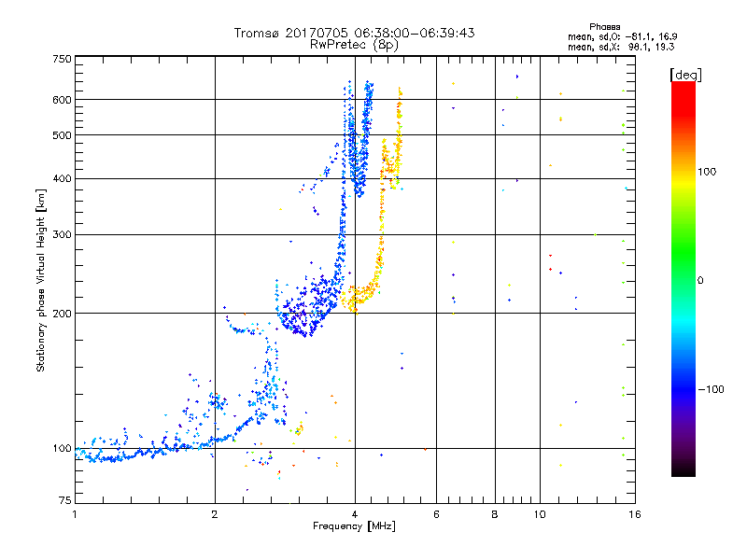Click the x-axis tick label '10'
Image resolution: width=747 pixels, height=560 pixels.
540,514
